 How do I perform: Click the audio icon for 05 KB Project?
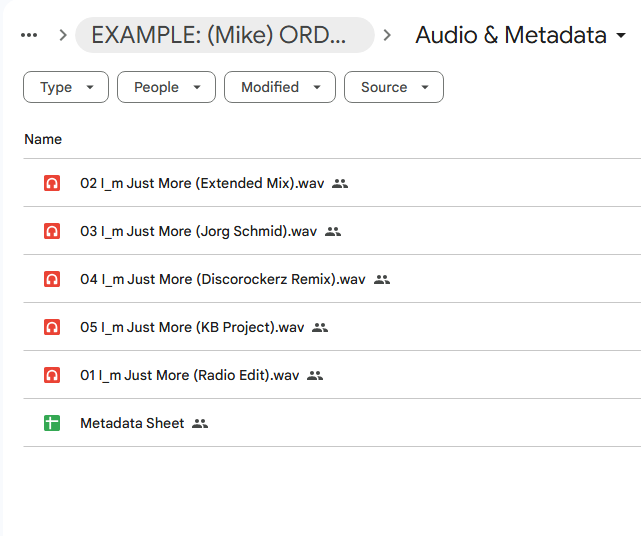(x=52, y=327)
